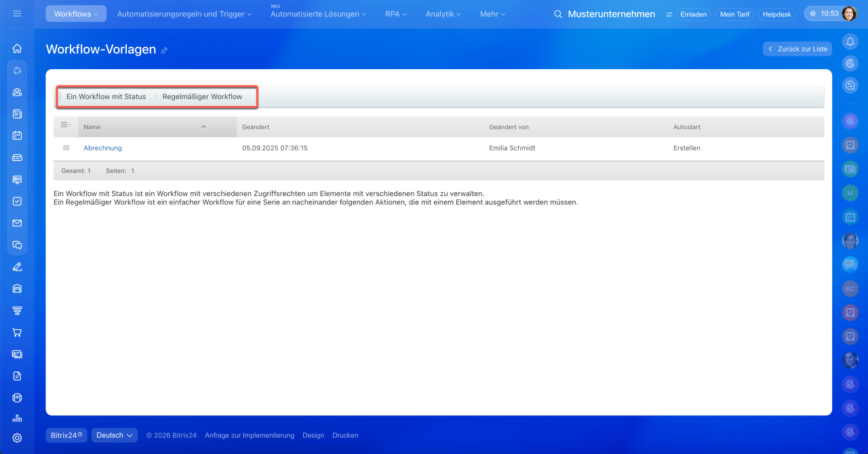Click the notification bell icon
868x454 pixels.
850,42
